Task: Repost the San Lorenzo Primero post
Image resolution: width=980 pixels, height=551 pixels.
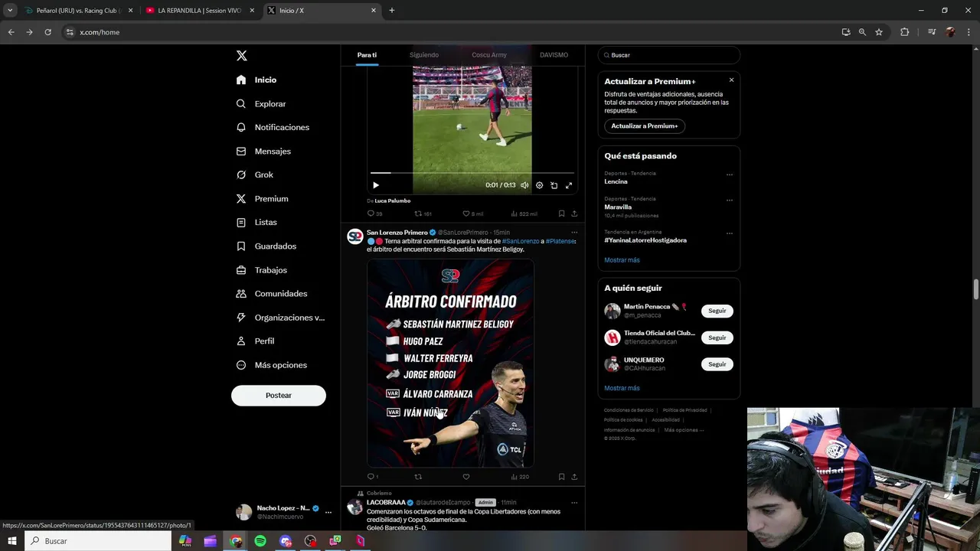Action: pyautogui.click(x=418, y=477)
